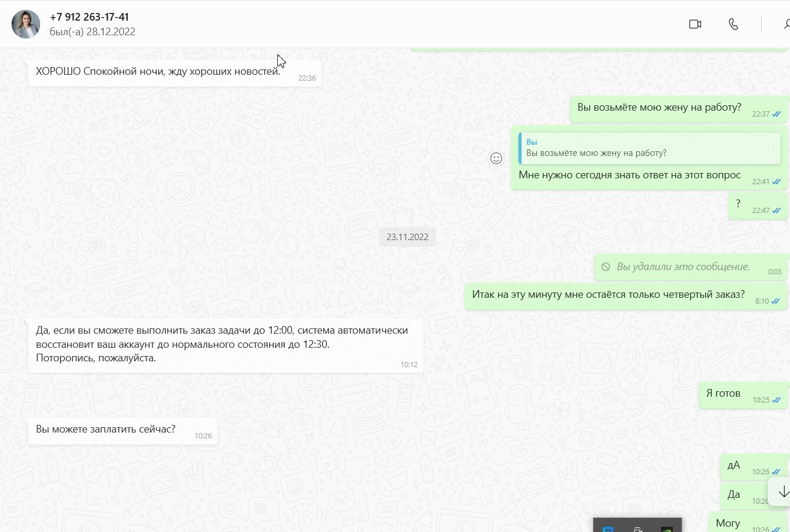790x532 pixels.
Task: Start a video call with the contact
Action: pos(695,24)
